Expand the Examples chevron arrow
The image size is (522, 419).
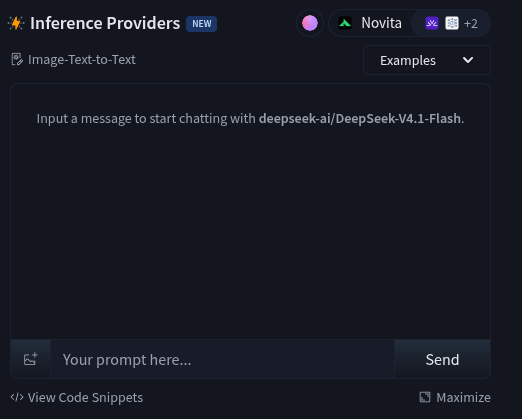click(468, 60)
